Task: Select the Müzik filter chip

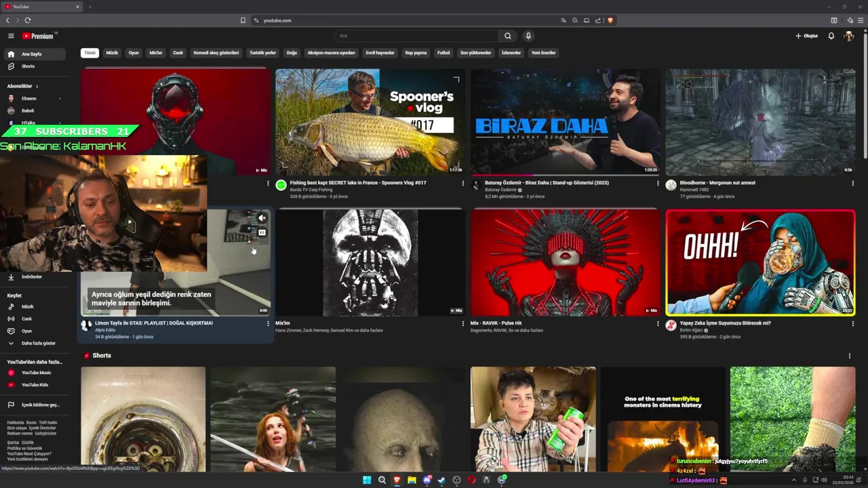Action: pos(112,53)
